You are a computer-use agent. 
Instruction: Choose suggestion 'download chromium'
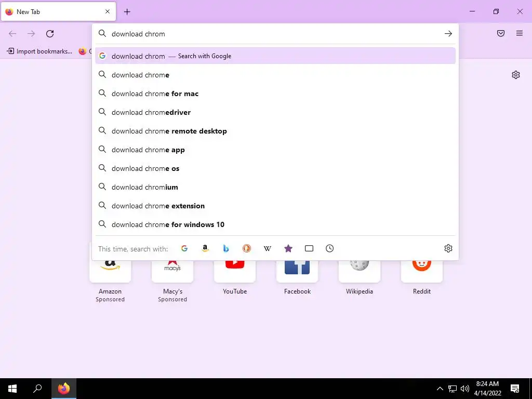[275, 187]
